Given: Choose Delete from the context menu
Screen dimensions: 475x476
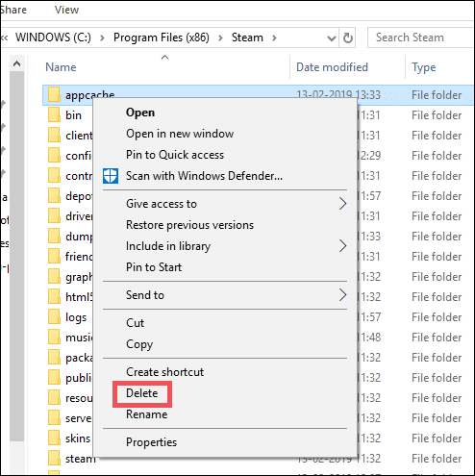Looking at the screenshot, I should [142, 393].
